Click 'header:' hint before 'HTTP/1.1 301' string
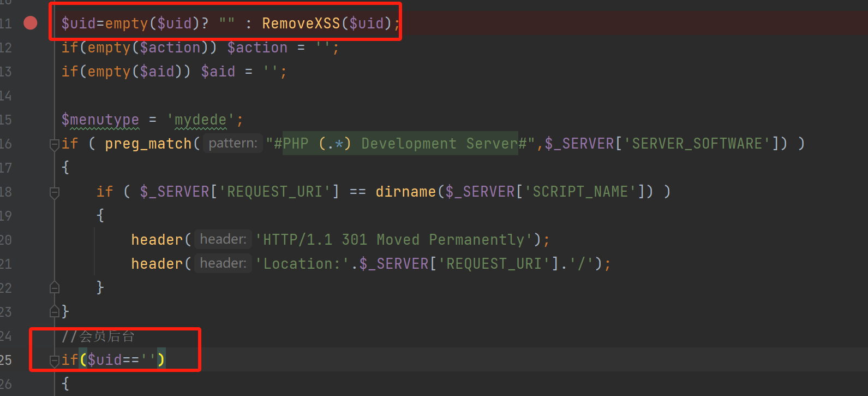 point(223,239)
